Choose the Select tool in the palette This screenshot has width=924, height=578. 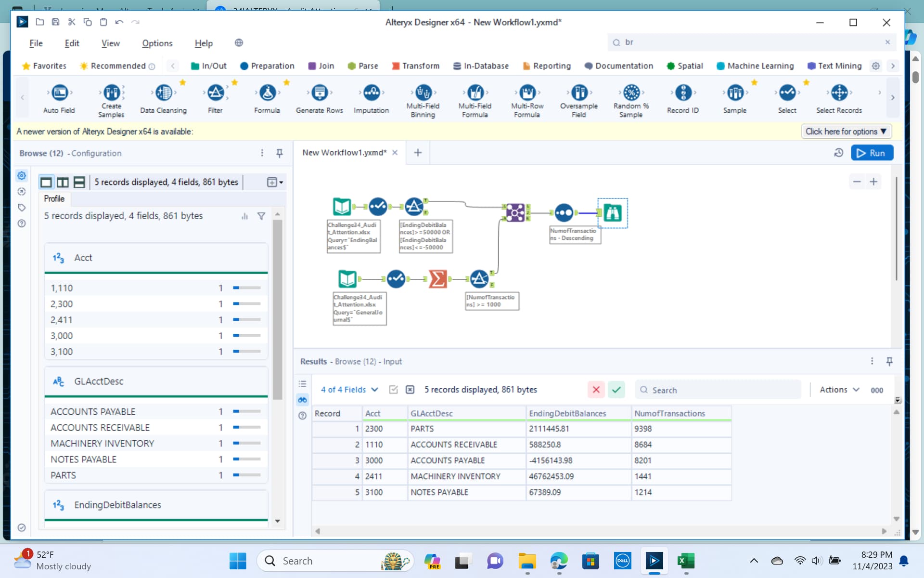click(x=787, y=99)
